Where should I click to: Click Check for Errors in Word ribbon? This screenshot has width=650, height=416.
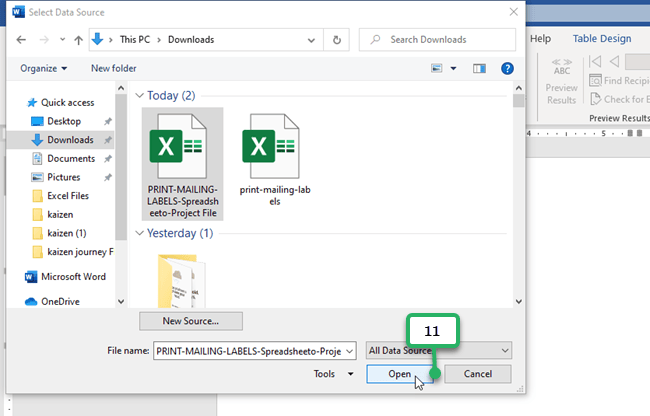pos(620,99)
